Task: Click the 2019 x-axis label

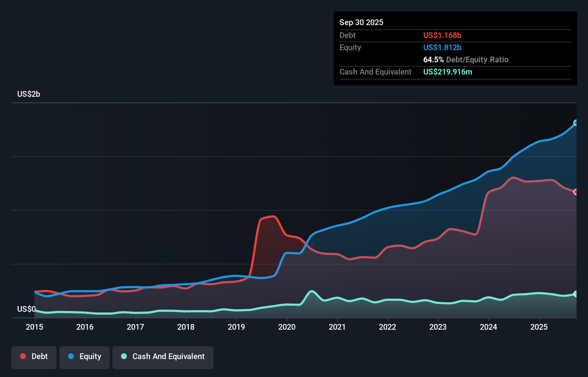Action: pos(236,327)
